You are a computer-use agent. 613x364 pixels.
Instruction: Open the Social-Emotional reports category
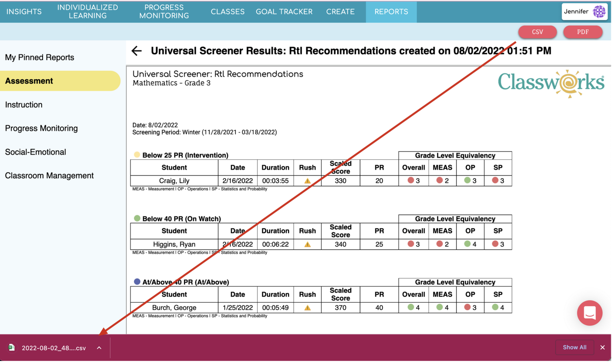[35, 152]
